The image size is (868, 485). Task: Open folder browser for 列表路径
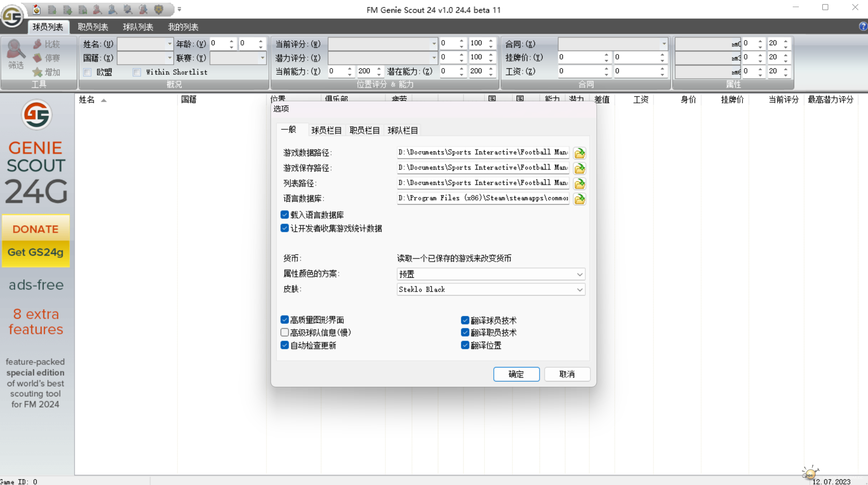pyautogui.click(x=579, y=184)
